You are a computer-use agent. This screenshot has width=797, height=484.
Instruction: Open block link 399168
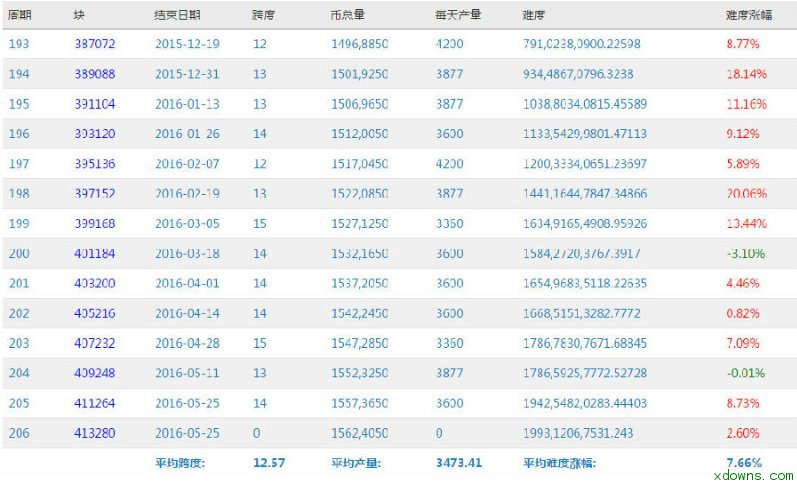[95, 224]
